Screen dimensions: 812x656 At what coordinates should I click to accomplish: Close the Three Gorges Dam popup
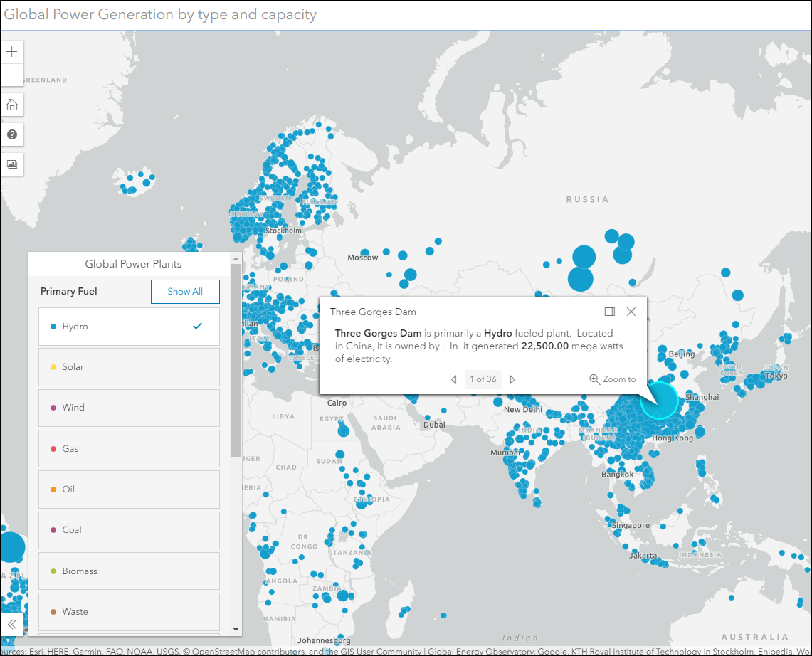631,312
